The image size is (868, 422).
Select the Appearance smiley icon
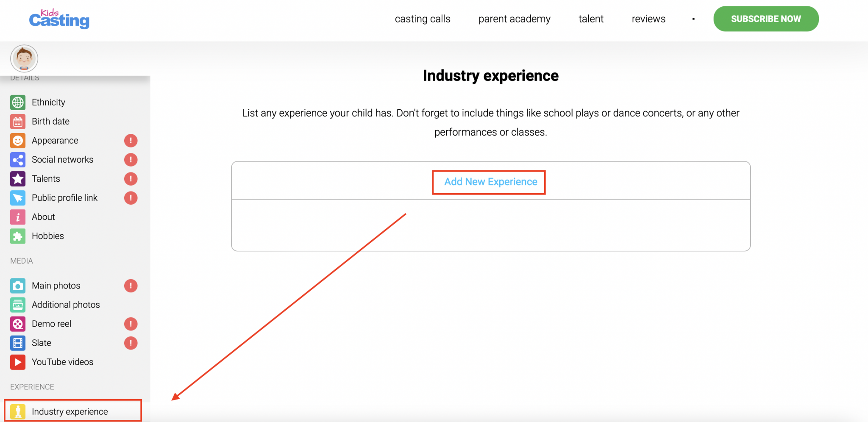click(18, 141)
